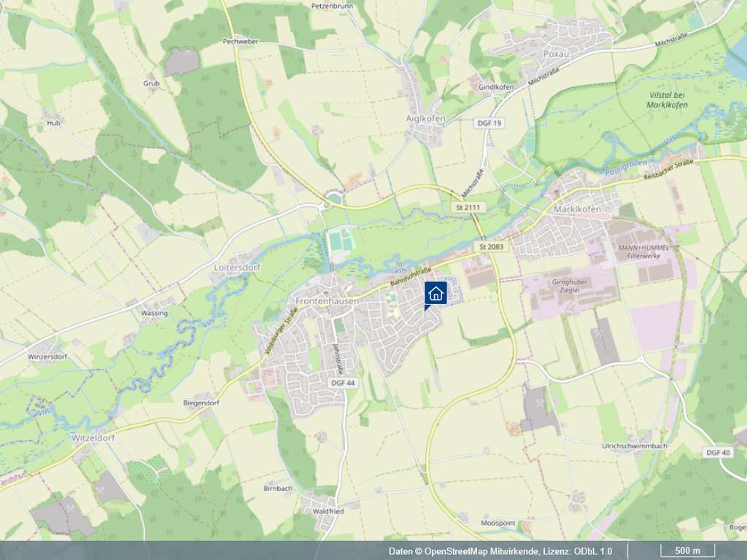Click the 500 m scale bar
Viewport: 747px width, 560px height.
687,551
